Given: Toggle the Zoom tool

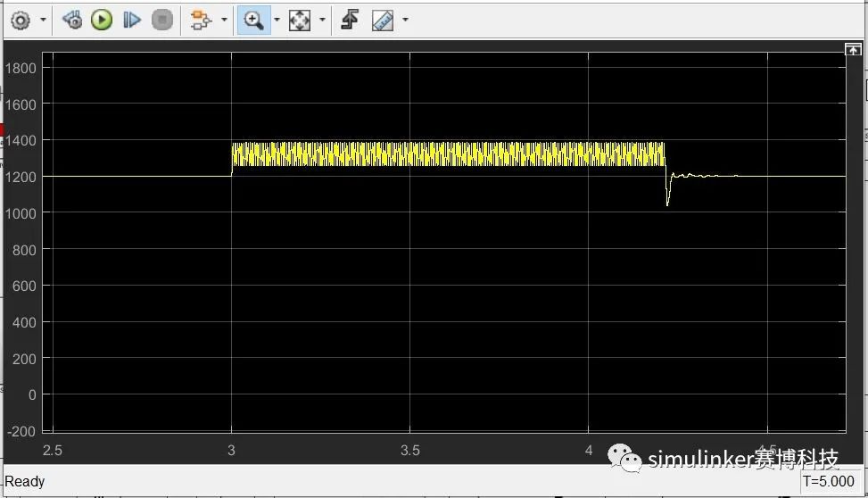Looking at the screenshot, I should (253, 20).
